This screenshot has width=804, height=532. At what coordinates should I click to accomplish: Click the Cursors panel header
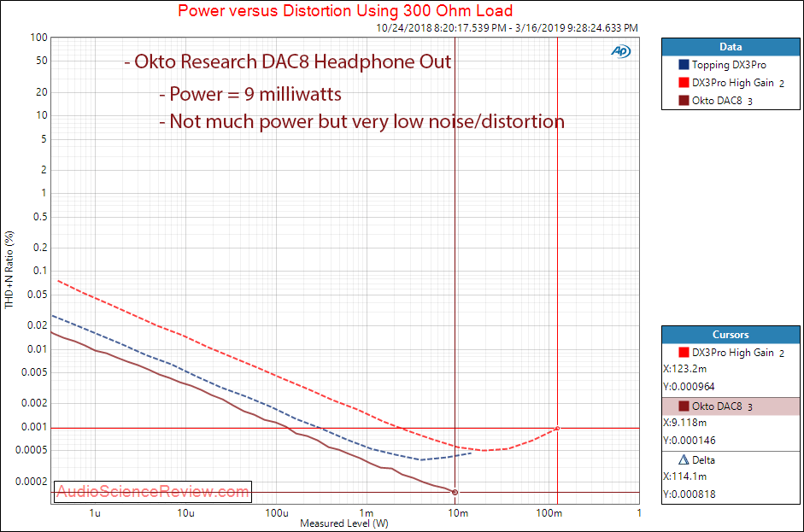(731, 334)
